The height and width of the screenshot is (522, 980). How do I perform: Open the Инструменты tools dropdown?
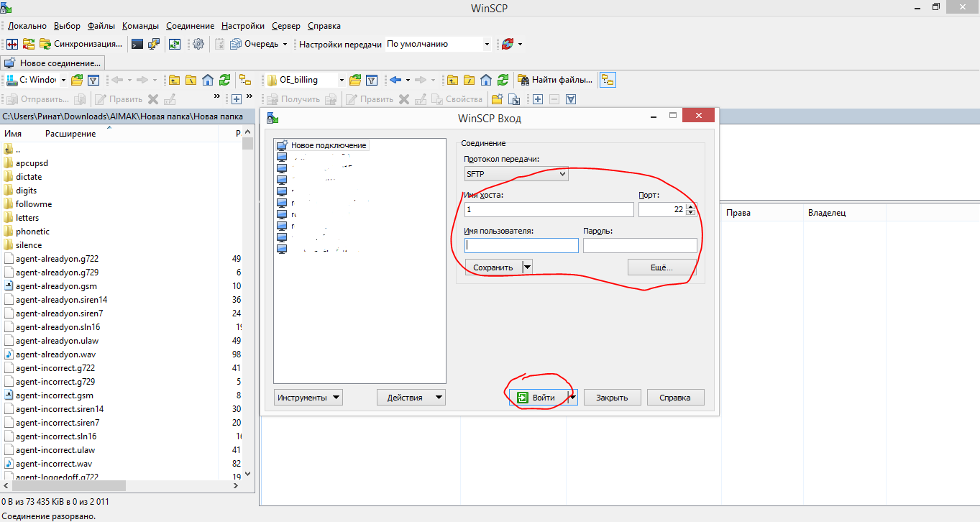308,398
